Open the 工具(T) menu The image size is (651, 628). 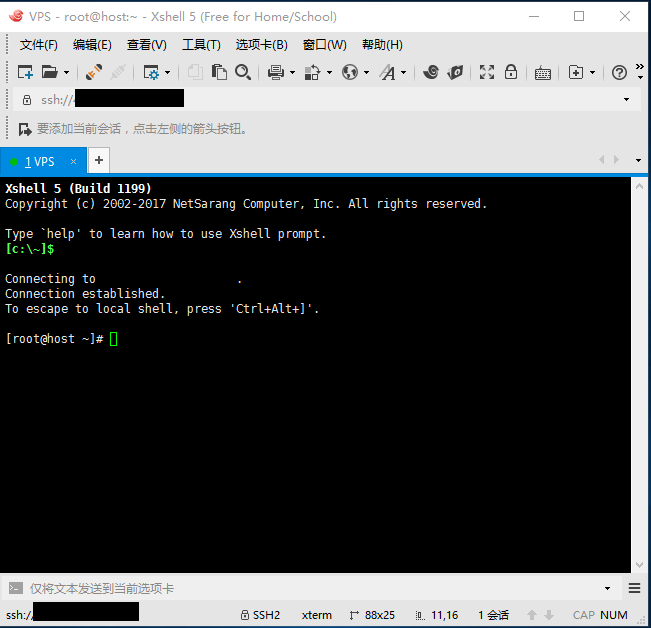point(201,45)
